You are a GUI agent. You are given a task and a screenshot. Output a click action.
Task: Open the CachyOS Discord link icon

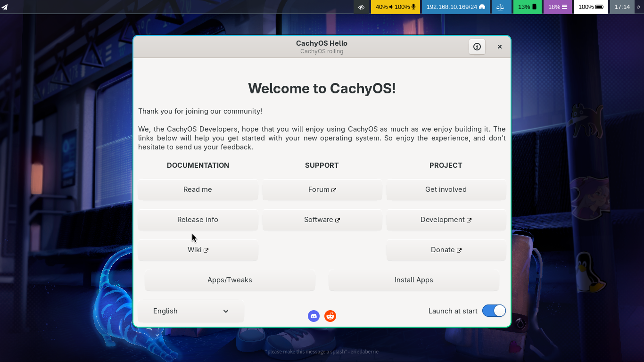coord(314,316)
